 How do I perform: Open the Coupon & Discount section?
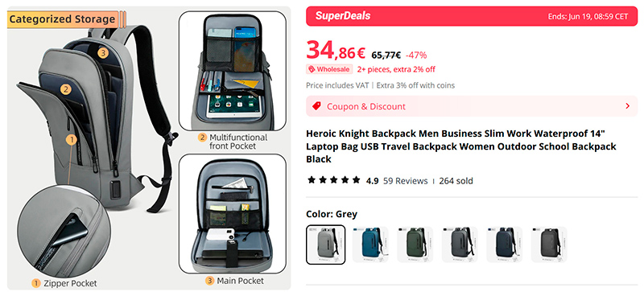click(x=472, y=106)
